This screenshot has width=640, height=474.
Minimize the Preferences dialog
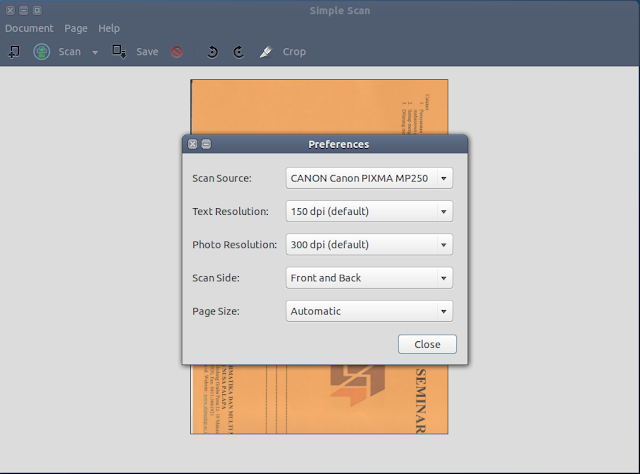pos(206,144)
